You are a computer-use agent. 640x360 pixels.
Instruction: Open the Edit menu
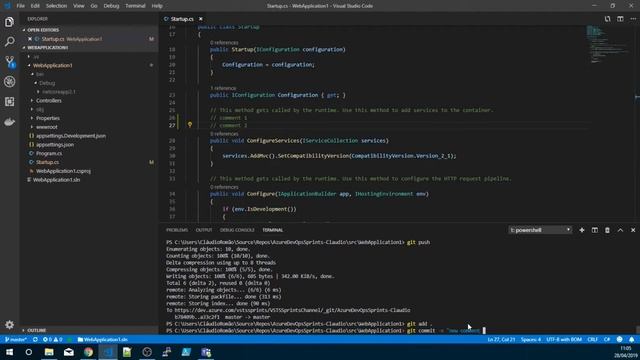(35, 6)
